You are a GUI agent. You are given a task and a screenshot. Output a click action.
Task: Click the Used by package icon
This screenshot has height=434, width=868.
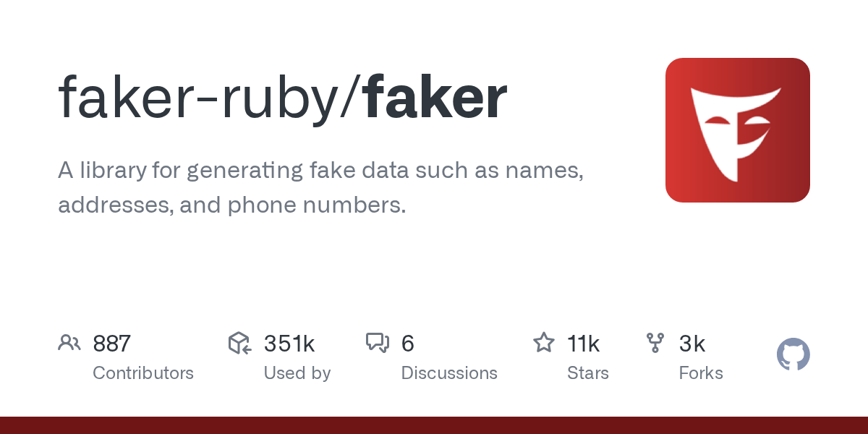[239, 343]
